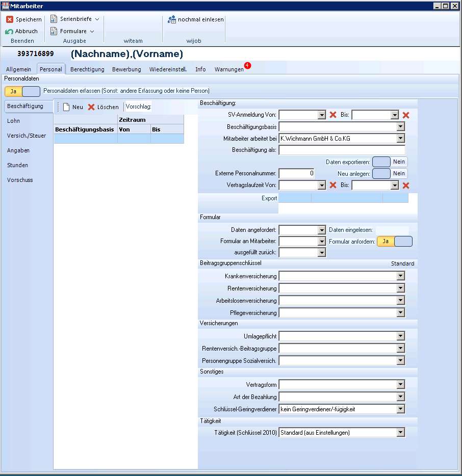Expand the Rentenversicherung dropdown

[x=401, y=288]
